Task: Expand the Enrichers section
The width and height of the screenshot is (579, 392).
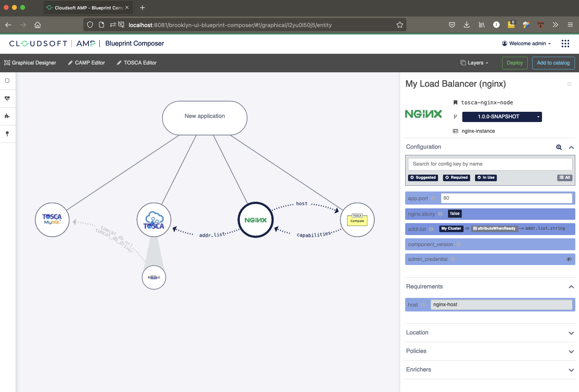Action: click(x=571, y=370)
